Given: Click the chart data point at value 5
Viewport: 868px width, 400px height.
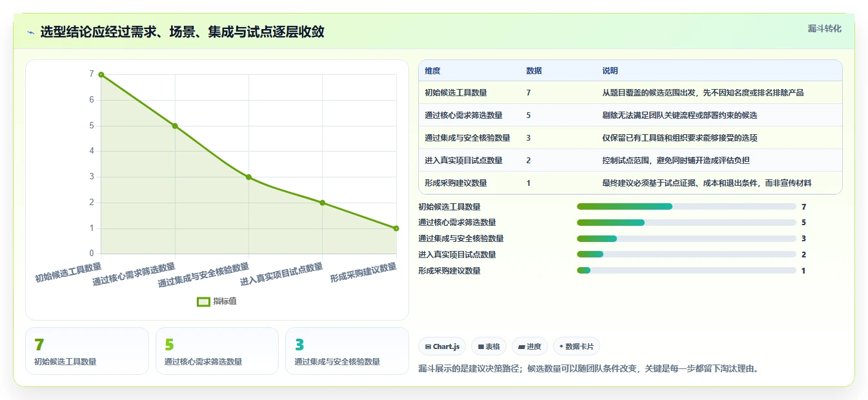Looking at the screenshot, I should point(175,126).
